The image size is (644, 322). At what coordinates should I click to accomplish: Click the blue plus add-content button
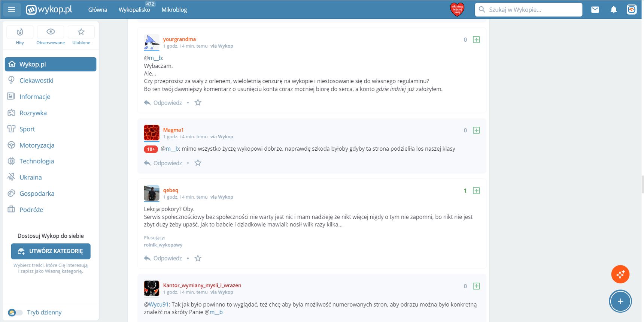click(x=620, y=301)
